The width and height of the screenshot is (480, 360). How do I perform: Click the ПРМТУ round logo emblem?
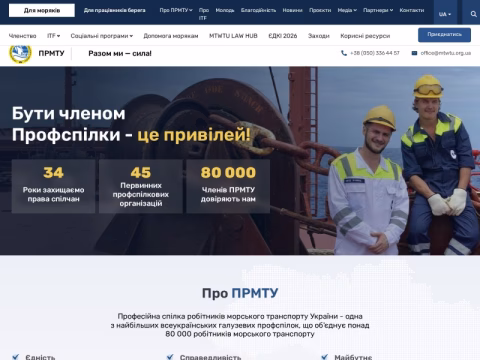click(x=21, y=53)
